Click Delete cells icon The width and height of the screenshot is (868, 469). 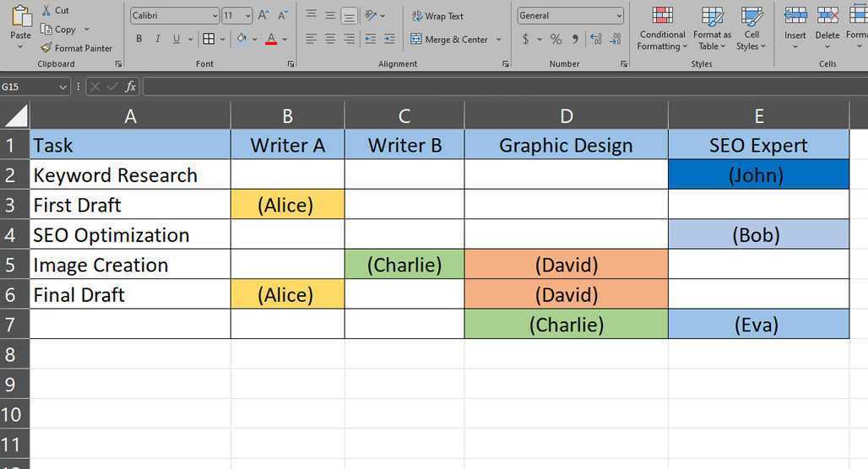click(827, 15)
